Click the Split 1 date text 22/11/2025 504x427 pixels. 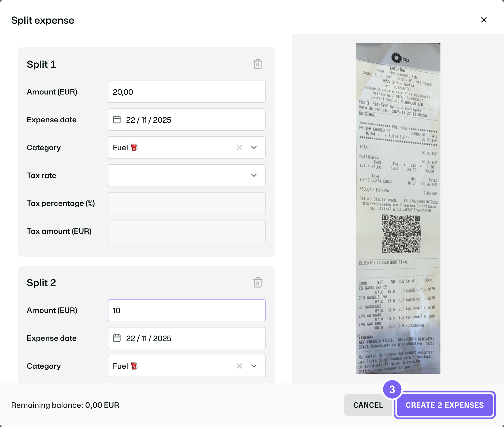point(149,120)
